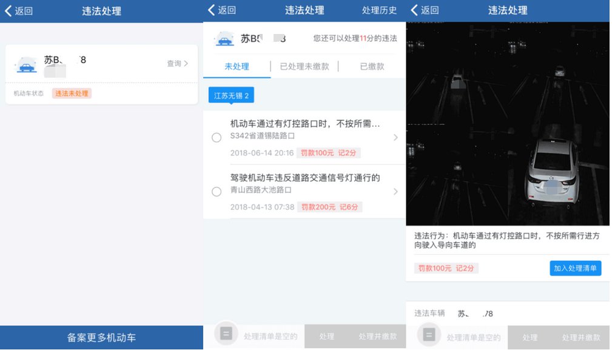Select the 青山西路大池路口 violation radio button

click(217, 192)
